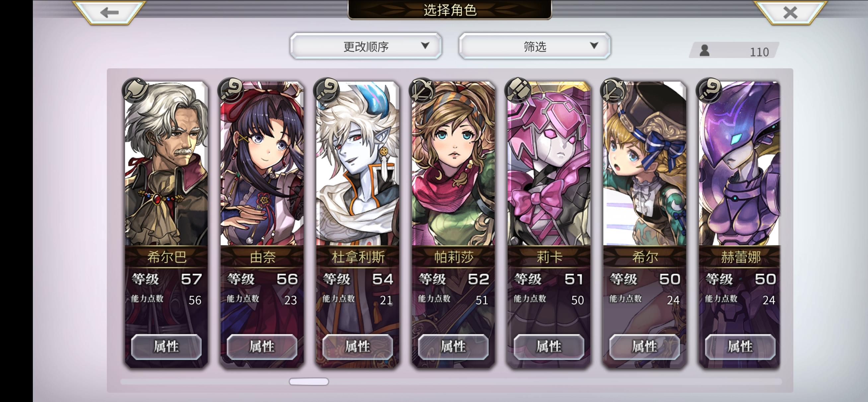Close the 选择角色 screen
This screenshot has width=868, height=402.
(790, 13)
